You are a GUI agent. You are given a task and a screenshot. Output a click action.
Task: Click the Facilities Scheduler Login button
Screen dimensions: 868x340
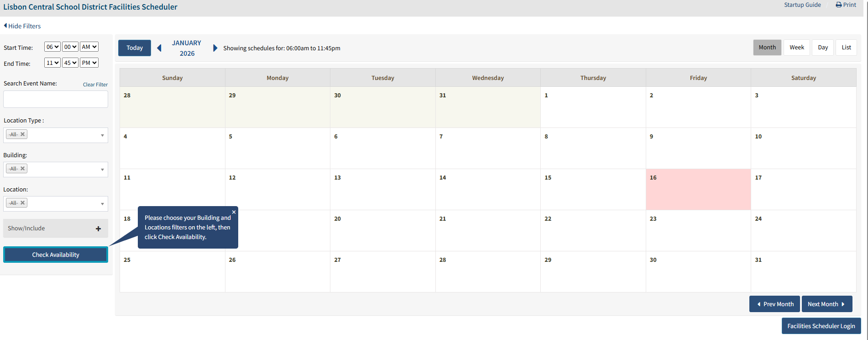[821, 326]
